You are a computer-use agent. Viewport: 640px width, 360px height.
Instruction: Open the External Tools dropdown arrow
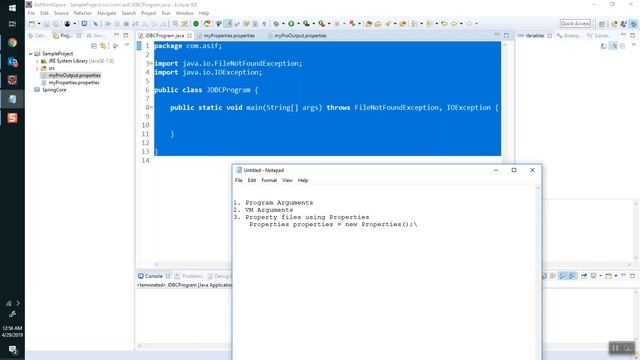[329, 24]
